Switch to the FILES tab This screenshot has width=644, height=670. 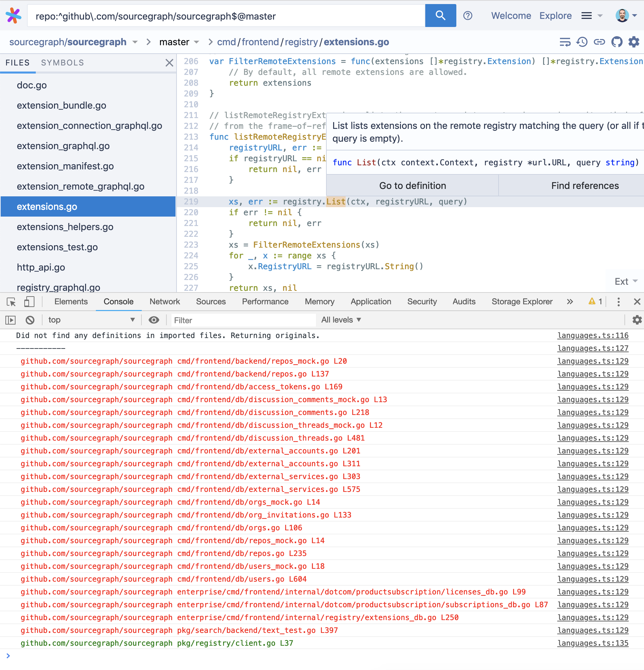click(x=18, y=63)
